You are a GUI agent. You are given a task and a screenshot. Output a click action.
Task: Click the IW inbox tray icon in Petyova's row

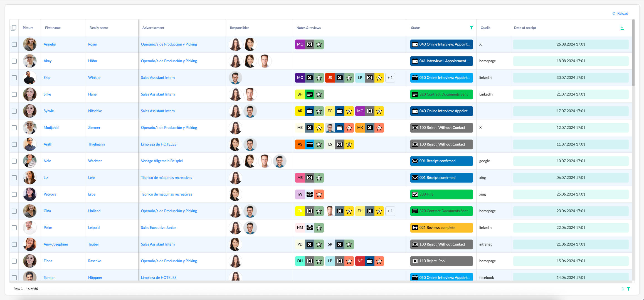click(309, 194)
